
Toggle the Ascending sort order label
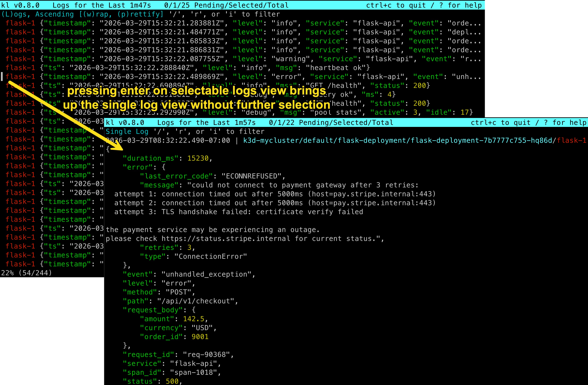[54, 14]
